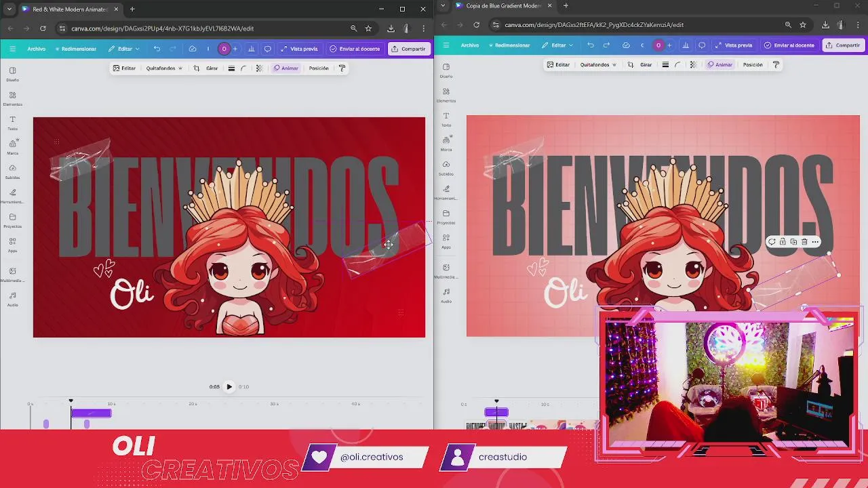The height and width of the screenshot is (488, 868).
Task: Click Posición in left window toolbar
Action: 319,68
